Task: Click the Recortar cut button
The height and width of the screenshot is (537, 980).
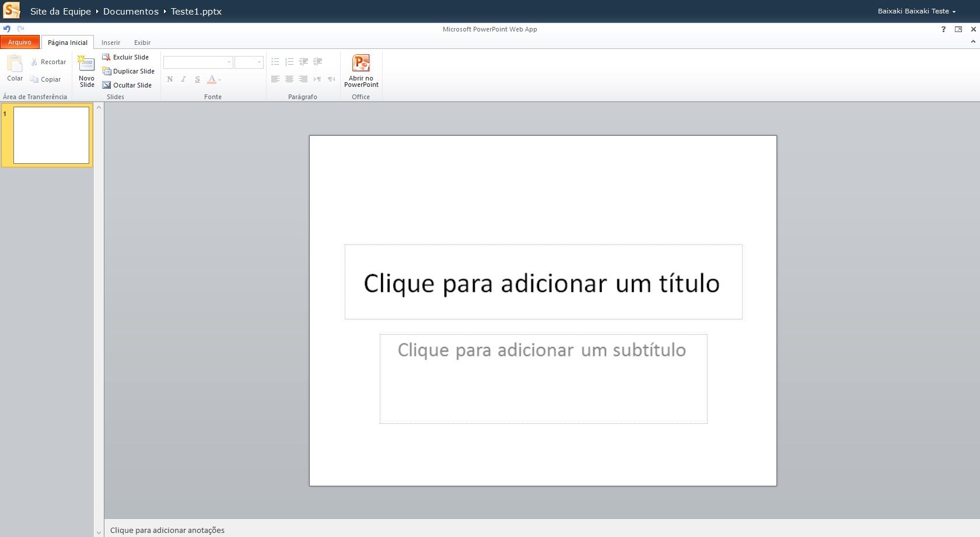Action: pos(48,62)
